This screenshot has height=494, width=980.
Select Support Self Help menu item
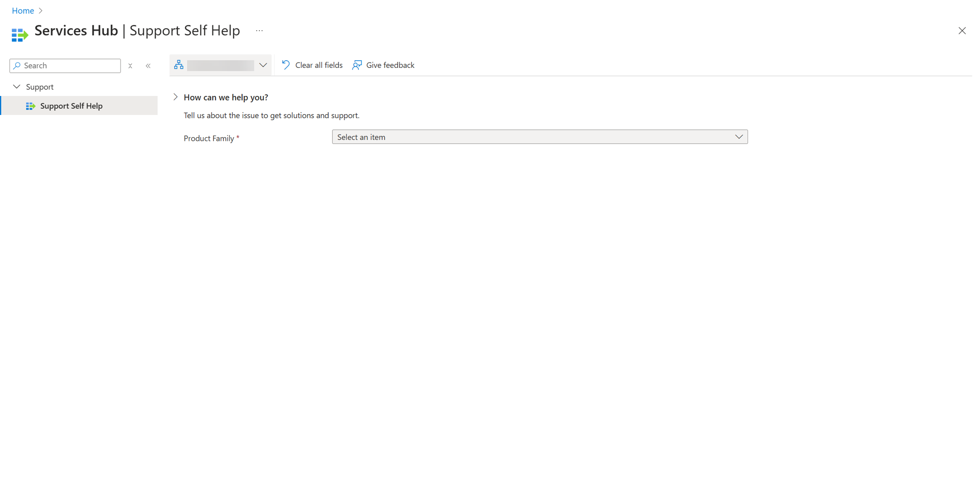click(x=79, y=106)
